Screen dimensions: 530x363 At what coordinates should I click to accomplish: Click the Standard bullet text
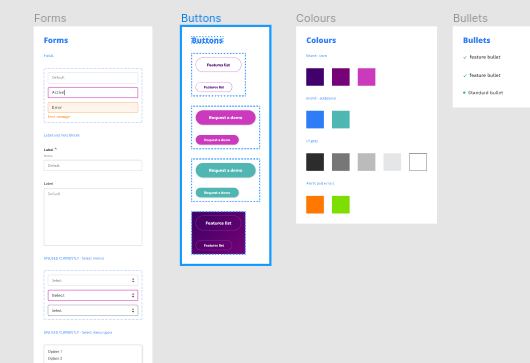(485, 93)
